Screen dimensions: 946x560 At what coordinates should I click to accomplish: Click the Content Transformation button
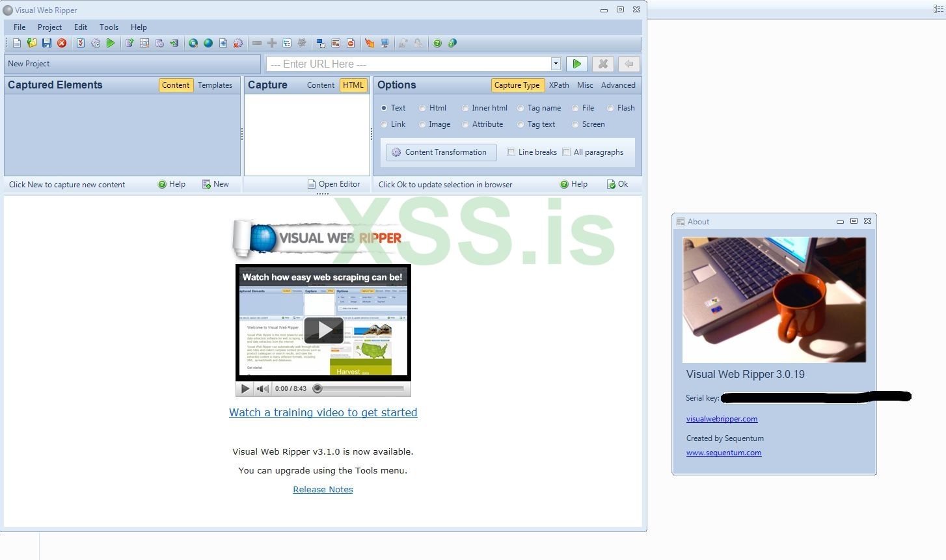(x=441, y=152)
